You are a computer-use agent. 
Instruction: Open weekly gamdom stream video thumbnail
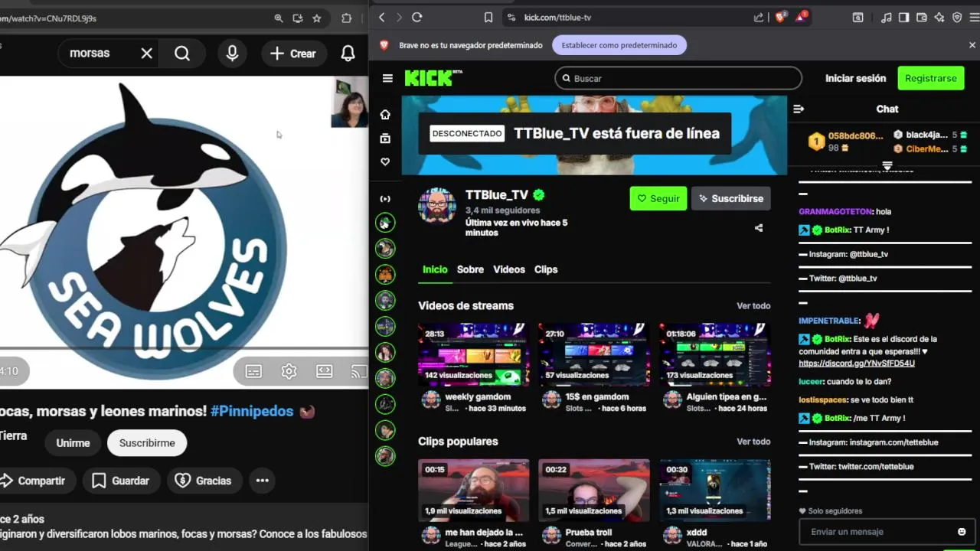click(x=473, y=354)
